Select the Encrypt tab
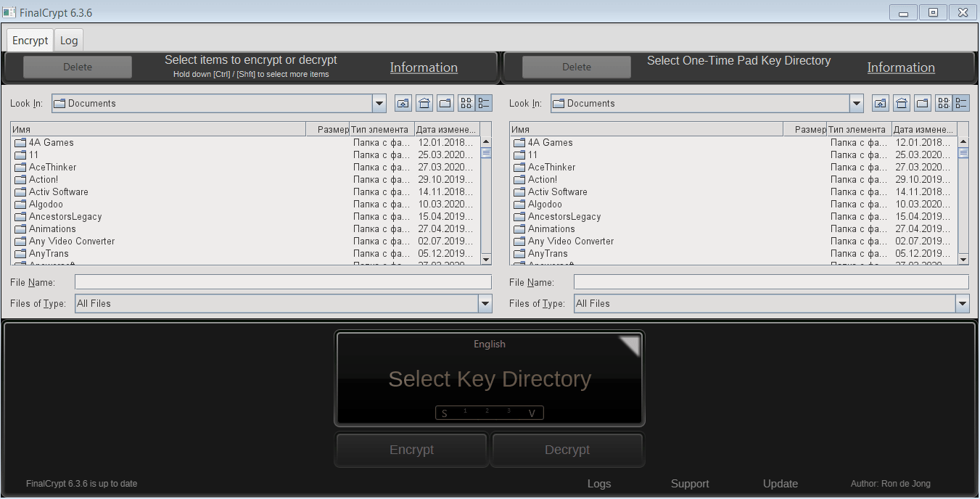Screen dimensions: 980x499 pyautogui.click(x=30, y=40)
